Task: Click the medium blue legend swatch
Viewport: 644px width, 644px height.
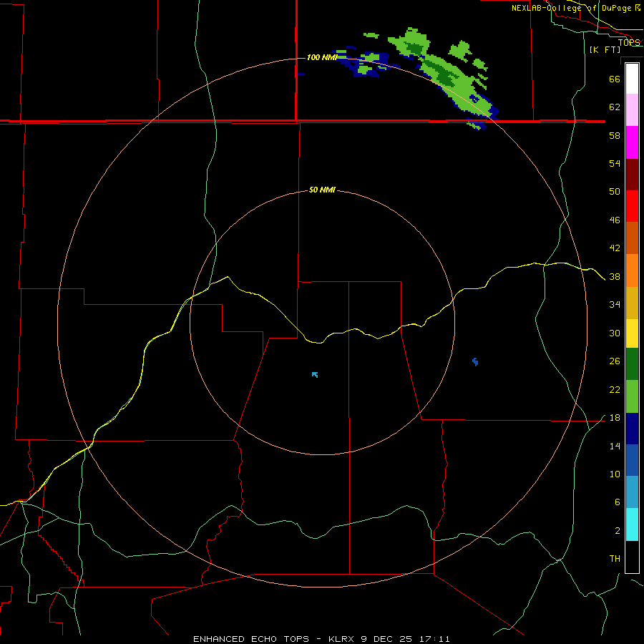Action: coord(632,460)
